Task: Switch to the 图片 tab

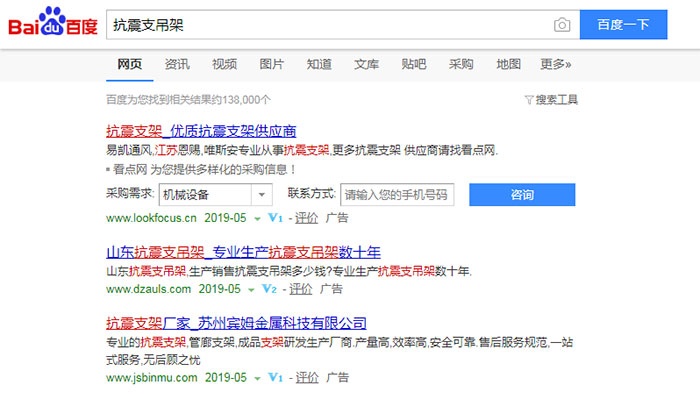Action: (x=272, y=64)
